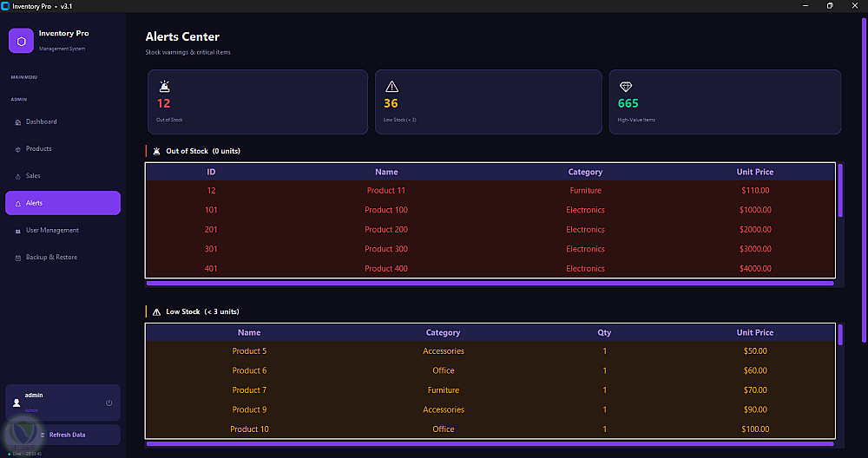This screenshot has height=458, width=868.
Task: Click the Category header in Low Stock table
Action: [x=443, y=332]
